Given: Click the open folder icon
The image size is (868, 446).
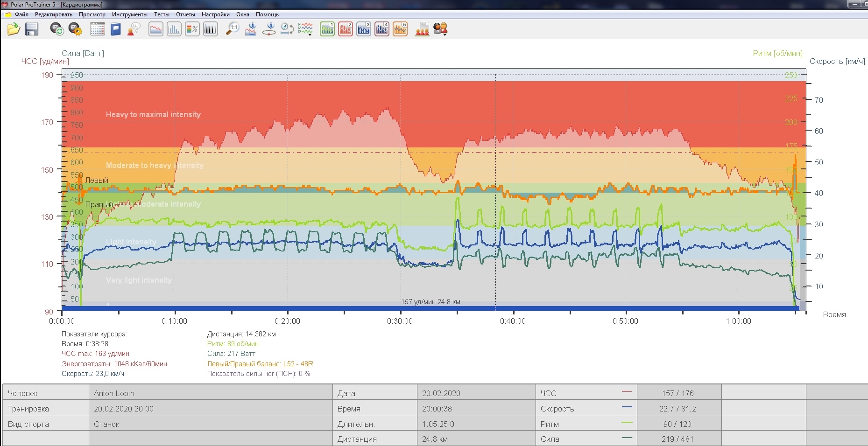Looking at the screenshot, I should pyautogui.click(x=14, y=29).
